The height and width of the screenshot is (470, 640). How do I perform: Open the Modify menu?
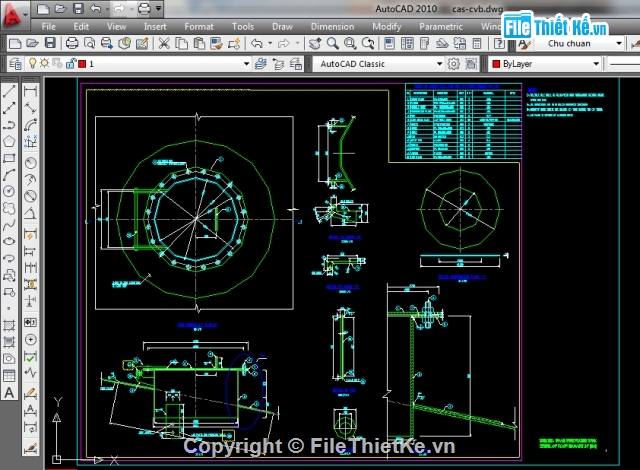click(x=387, y=27)
